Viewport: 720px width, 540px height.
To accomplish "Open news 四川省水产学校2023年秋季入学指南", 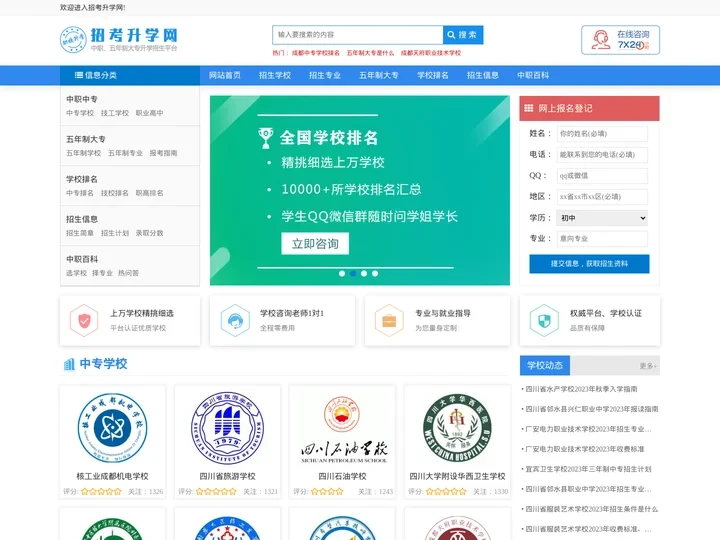I will tap(581, 389).
